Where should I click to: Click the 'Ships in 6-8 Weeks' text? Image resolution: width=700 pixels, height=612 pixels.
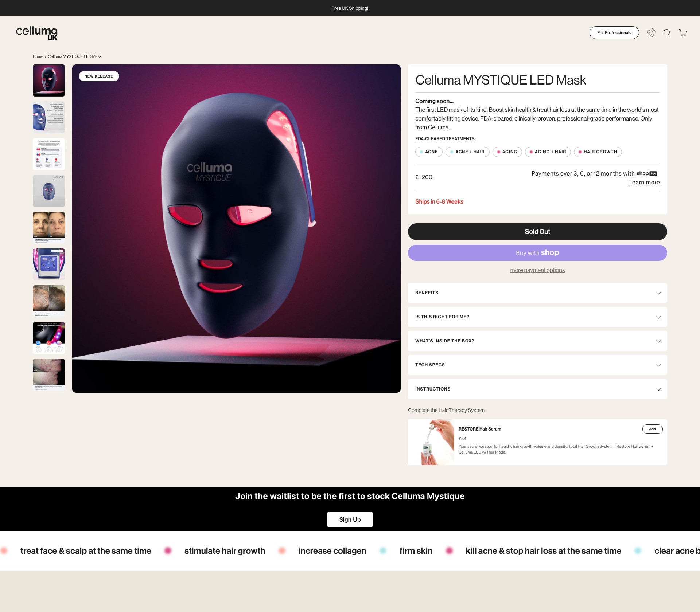coord(439,202)
